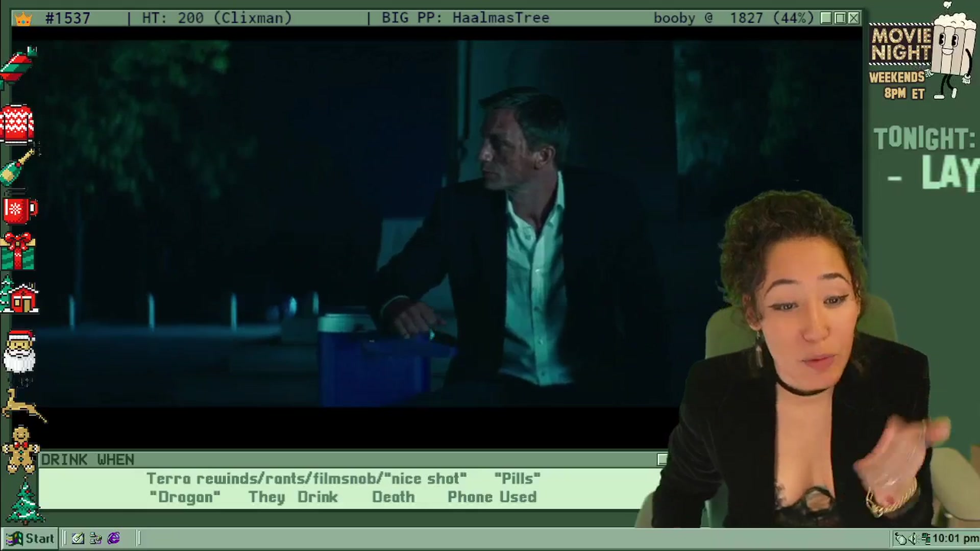The width and height of the screenshot is (980, 551).
Task: Close the main video window
Action: pyautogui.click(x=854, y=18)
